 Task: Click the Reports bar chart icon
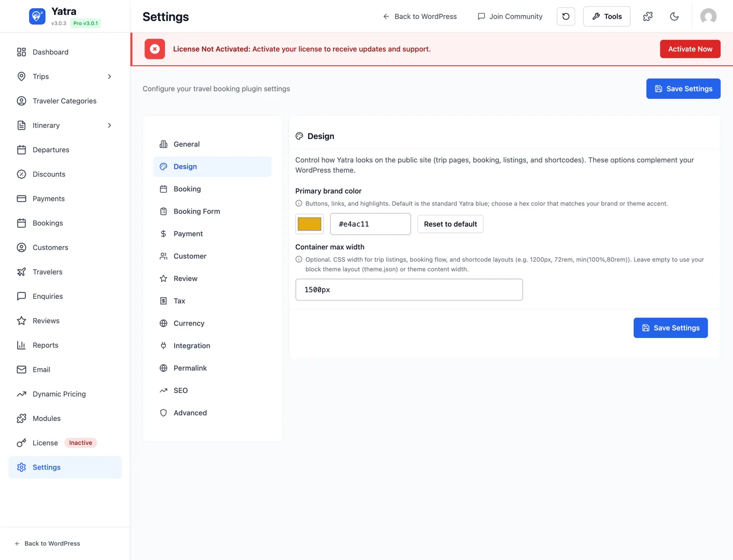[21, 345]
